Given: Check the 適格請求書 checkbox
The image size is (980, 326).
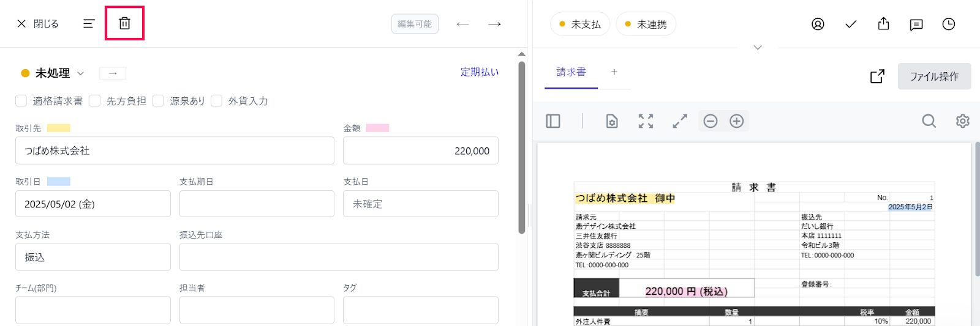Looking at the screenshot, I should (x=21, y=101).
